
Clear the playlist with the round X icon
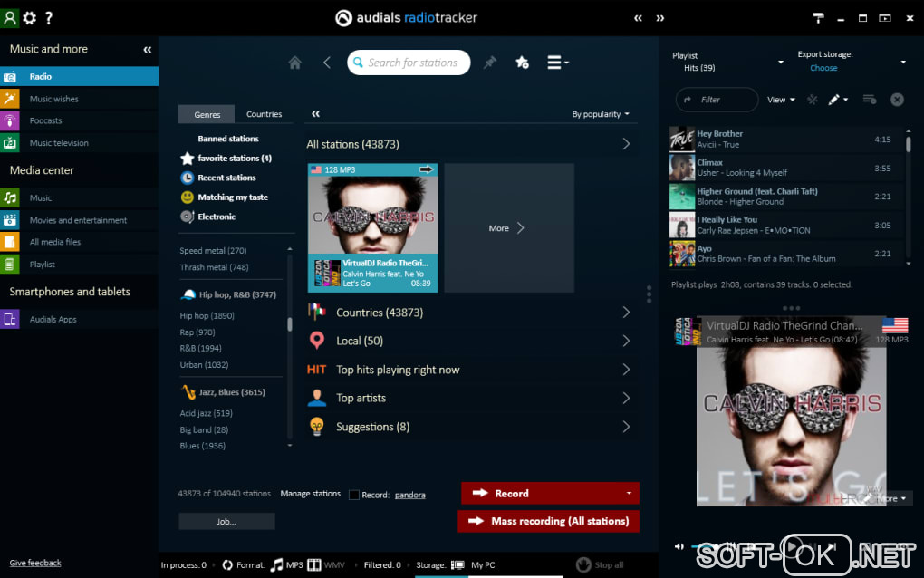tap(897, 100)
